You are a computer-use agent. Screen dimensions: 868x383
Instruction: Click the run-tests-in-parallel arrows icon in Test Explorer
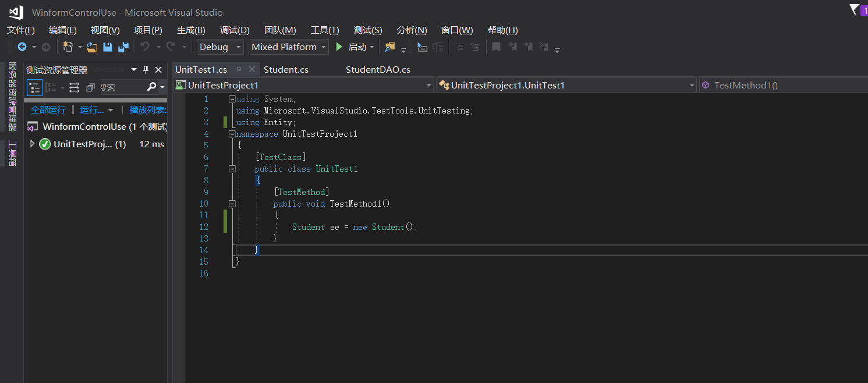(x=75, y=87)
